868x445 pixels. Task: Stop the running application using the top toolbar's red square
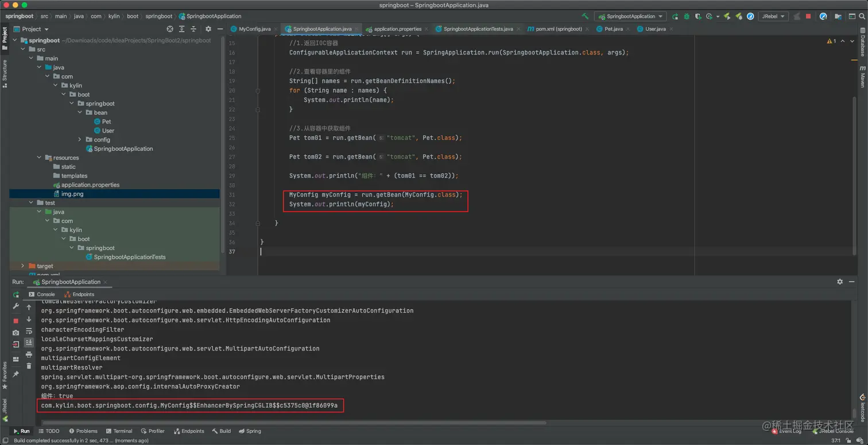(808, 17)
